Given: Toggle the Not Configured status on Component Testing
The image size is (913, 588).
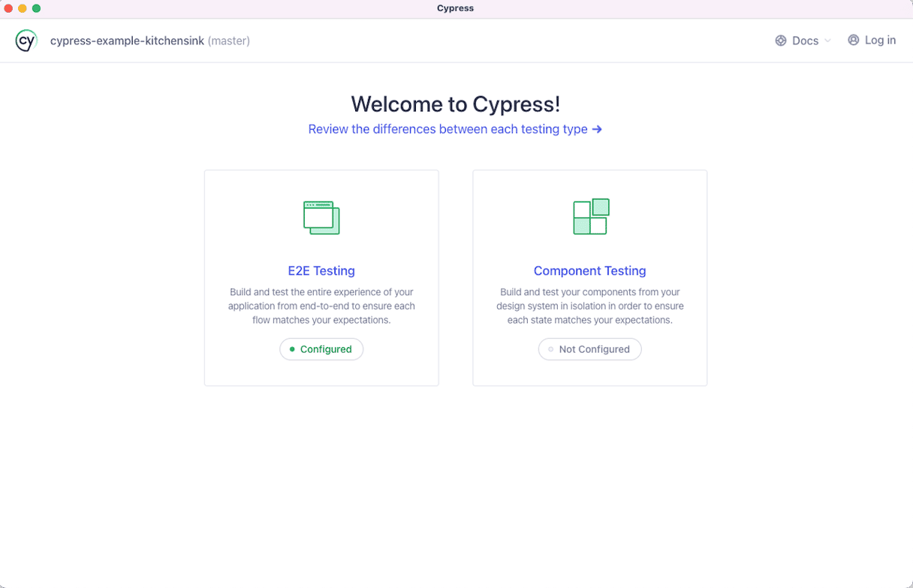Looking at the screenshot, I should (589, 349).
